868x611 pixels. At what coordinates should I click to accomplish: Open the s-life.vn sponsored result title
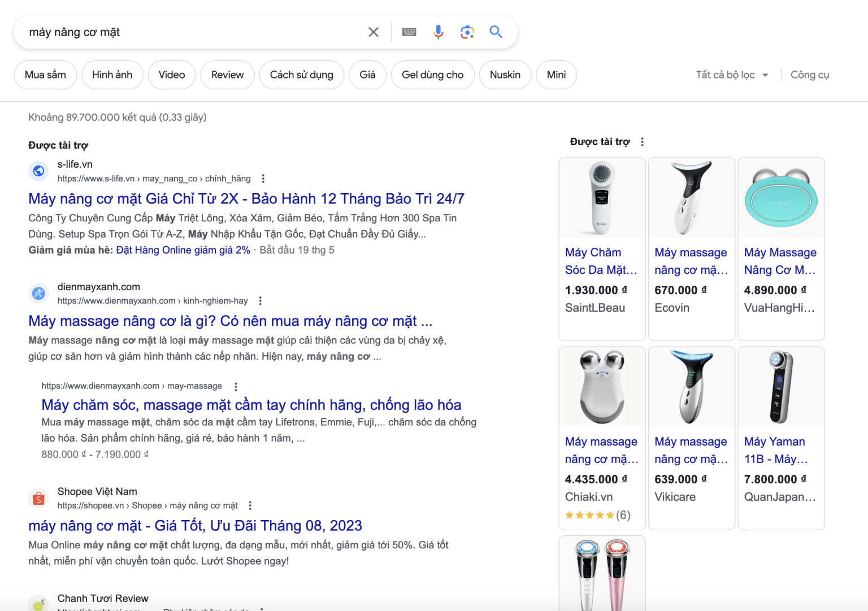pos(246,199)
